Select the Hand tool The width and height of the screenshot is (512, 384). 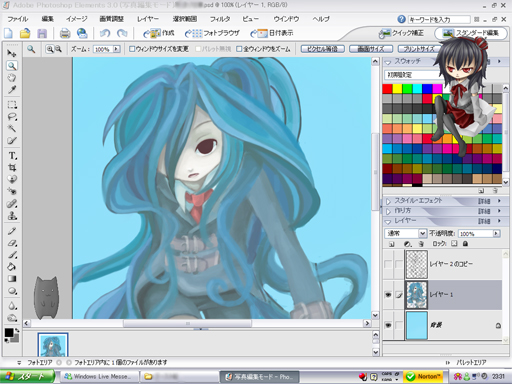point(12,78)
